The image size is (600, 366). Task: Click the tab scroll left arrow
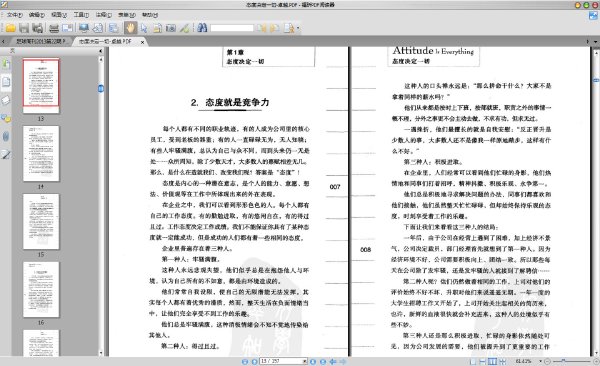coord(3,41)
